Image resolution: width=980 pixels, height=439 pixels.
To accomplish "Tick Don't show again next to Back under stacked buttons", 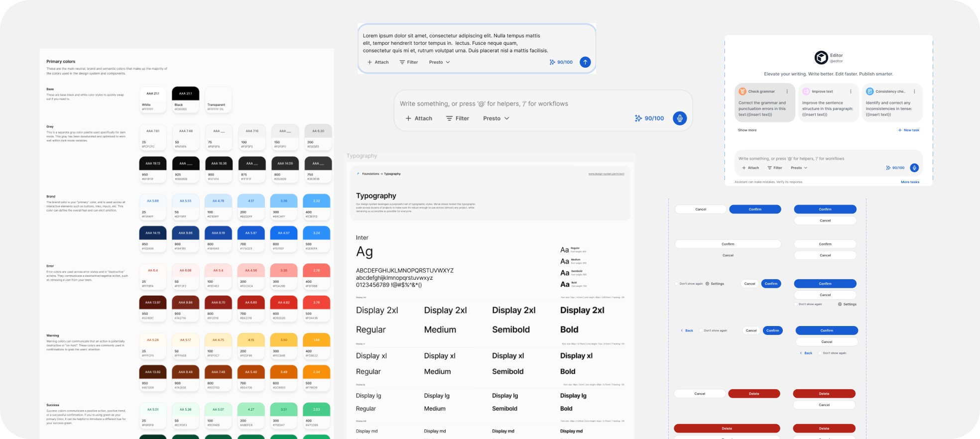I will tap(820, 353).
